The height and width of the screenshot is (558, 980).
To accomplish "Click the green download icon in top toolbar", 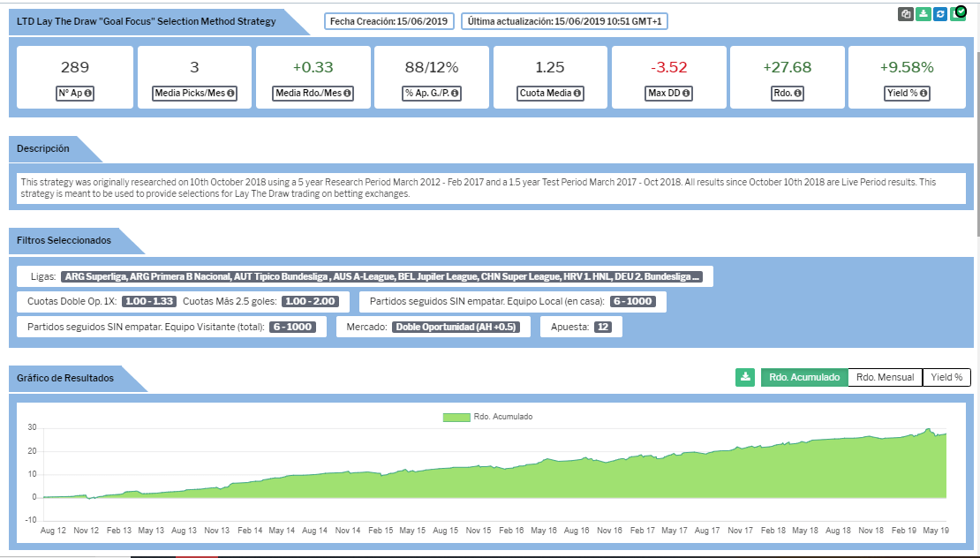I will coord(923,14).
